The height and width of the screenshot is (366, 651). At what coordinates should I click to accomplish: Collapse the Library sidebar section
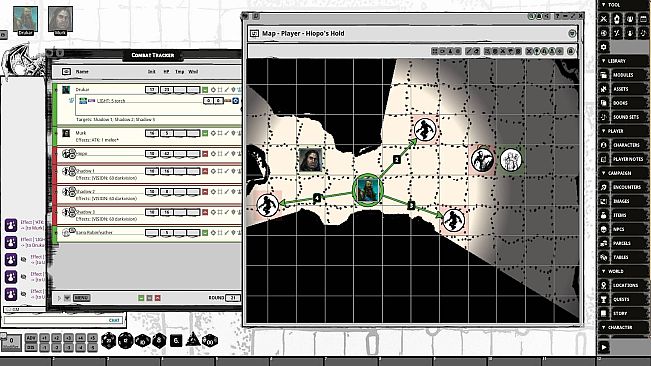pos(604,61)
